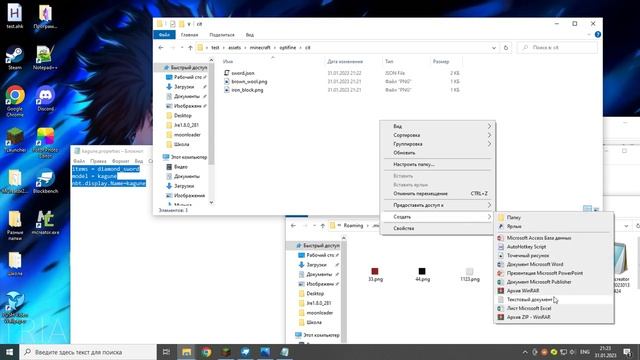Create Лист Microsoft Excel from submenu
This screenshot has width=640, height=360.
tap(554, 308)
